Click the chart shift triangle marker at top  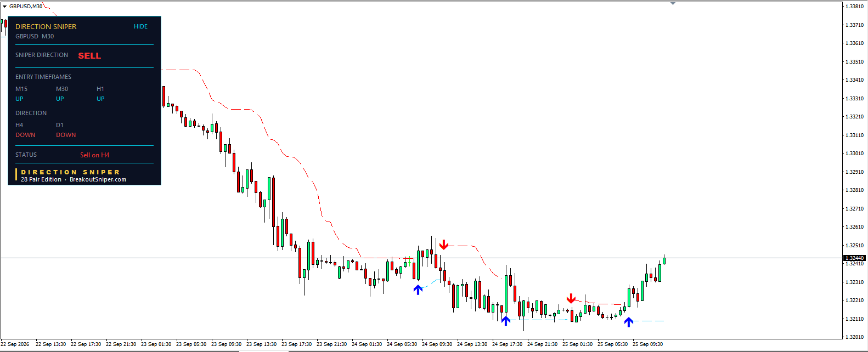(673, 3)
